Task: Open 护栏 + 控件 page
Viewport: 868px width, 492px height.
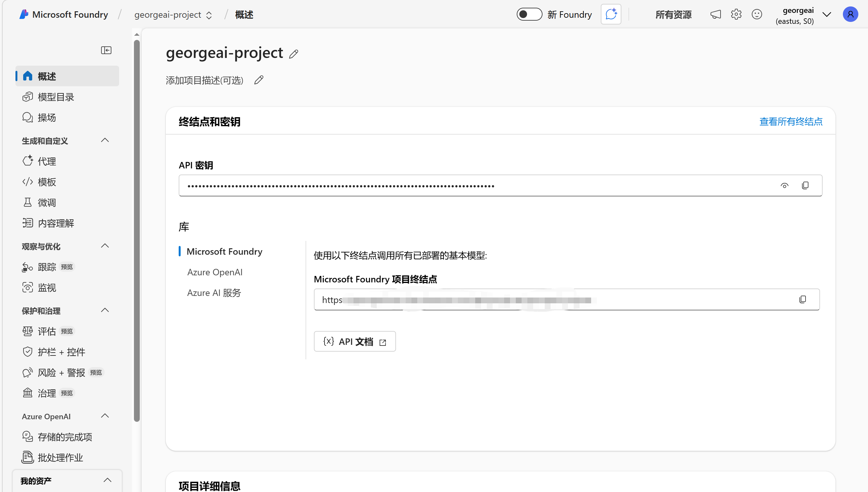Action: click(67, 352)
